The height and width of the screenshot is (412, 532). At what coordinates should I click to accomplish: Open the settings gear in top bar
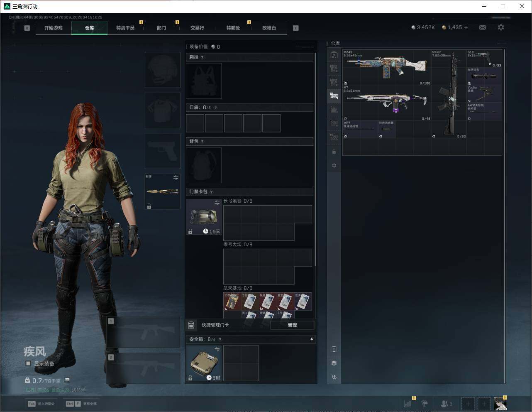coord(501,27)
